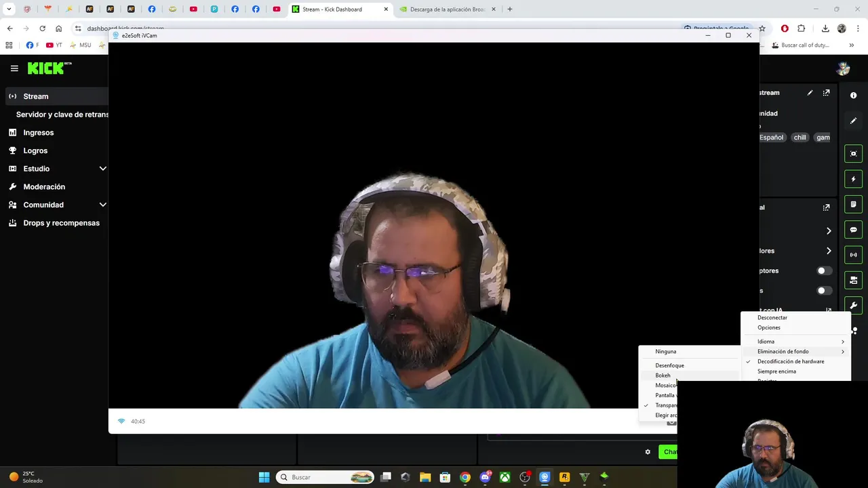Click the wrench tools icon in right toolbar

coord(853,305)
